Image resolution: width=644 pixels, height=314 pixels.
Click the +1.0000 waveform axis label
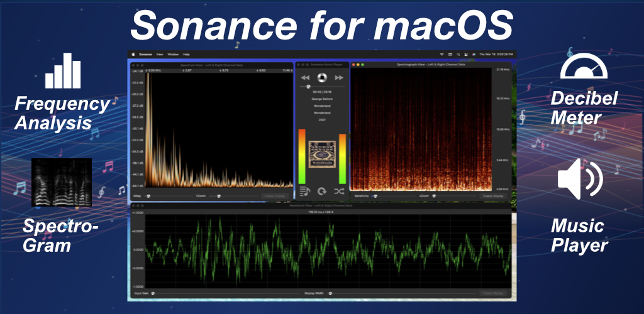[x=138, y=213]
